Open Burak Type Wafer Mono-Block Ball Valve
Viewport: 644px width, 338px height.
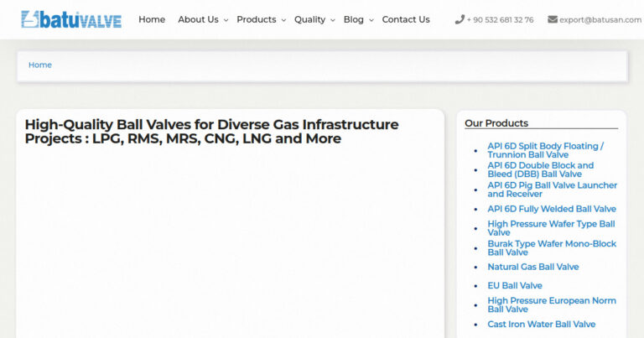click(552, 247)
